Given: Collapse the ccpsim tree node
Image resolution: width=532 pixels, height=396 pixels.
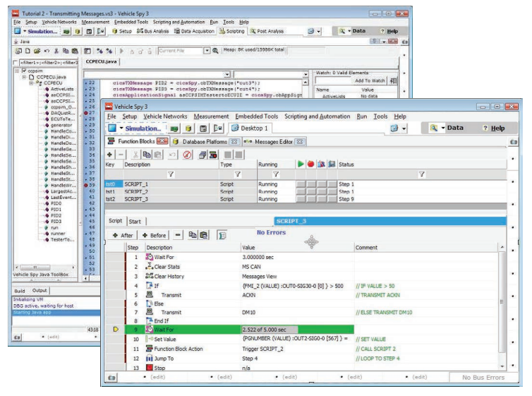Looking at the screenshot, I should coord(17,71).
